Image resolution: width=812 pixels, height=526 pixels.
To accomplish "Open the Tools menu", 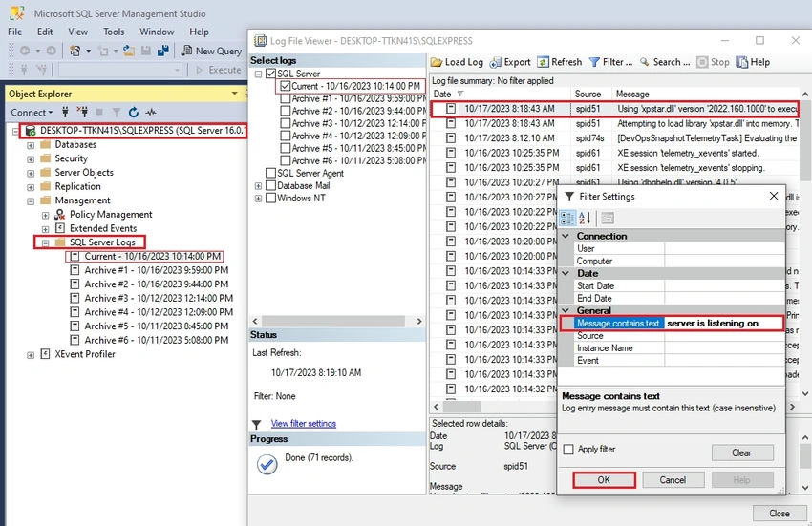I will (x=114, y=32).
